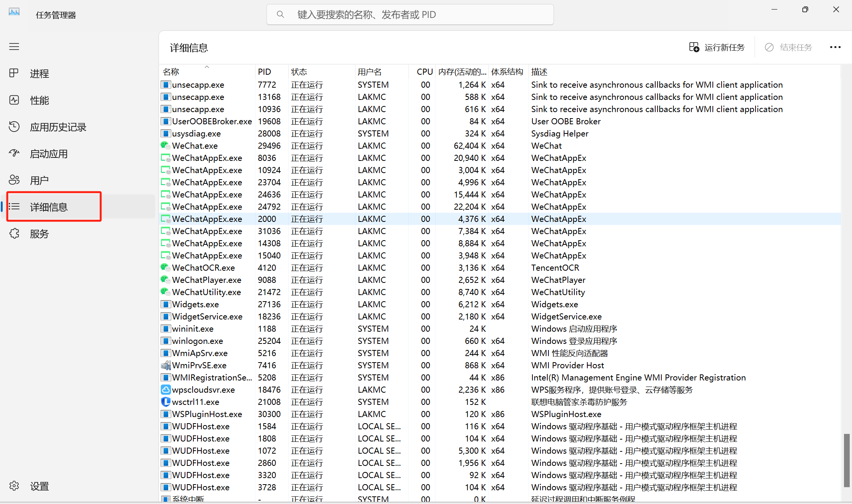Select the Details (详细信息) sidebar tab

tap(48, 207)
